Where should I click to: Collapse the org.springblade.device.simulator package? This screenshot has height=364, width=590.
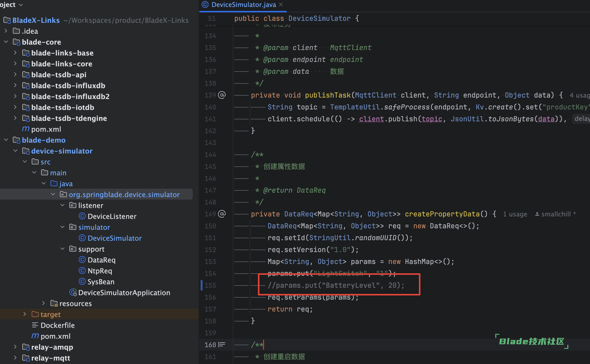pos(53,194)
